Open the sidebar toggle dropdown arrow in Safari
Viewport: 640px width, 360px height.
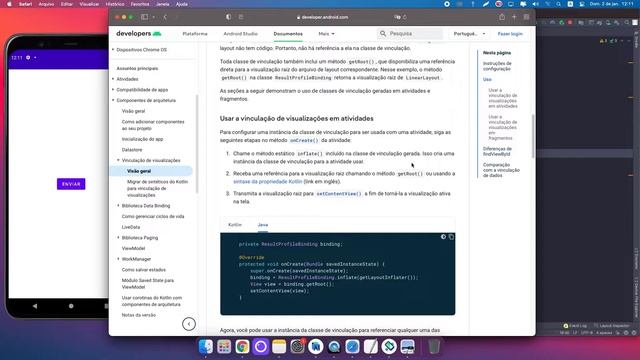153,17
